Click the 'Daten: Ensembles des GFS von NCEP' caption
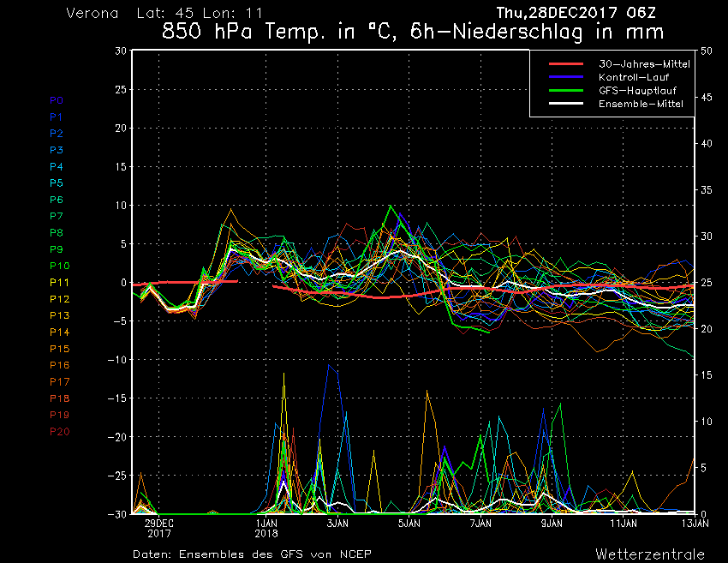This screenshot has height=563, width=728. [x=252, y=554]
